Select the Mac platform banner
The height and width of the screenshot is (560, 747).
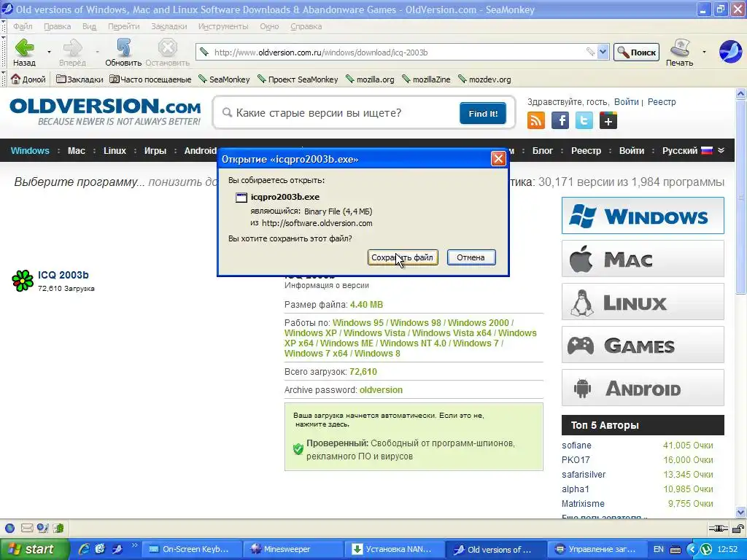643,259
